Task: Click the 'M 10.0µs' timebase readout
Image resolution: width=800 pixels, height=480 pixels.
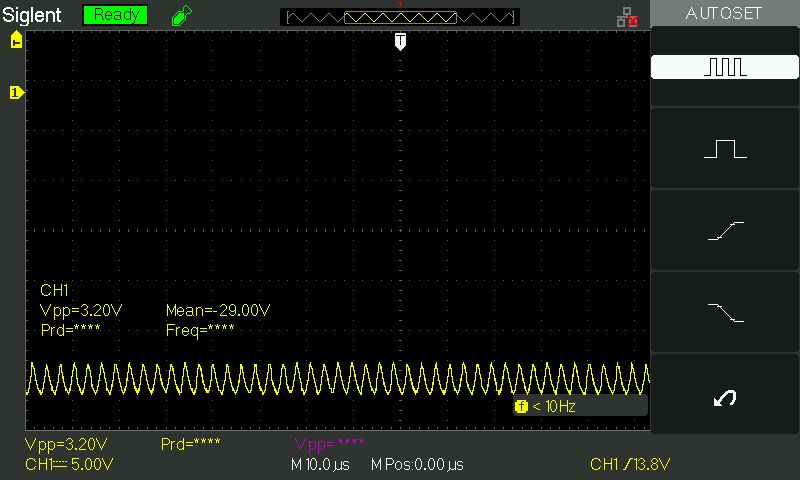Action: pos(320,465)
